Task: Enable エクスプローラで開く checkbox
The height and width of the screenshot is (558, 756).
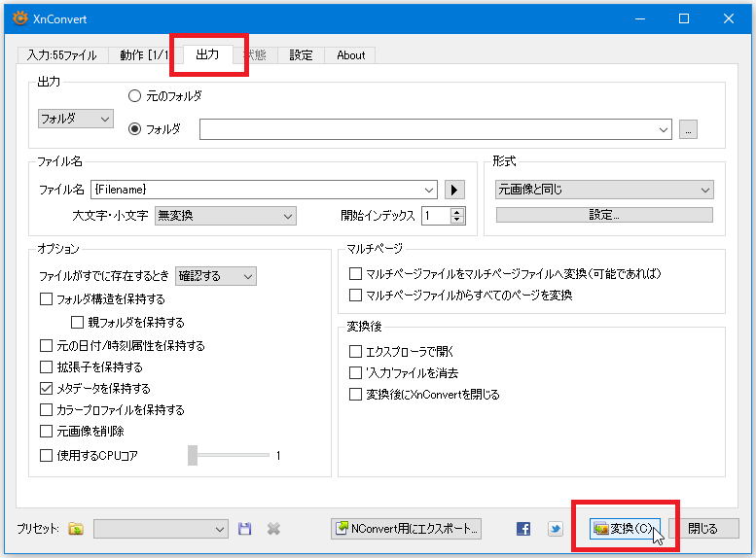Action: coord(356,352)
